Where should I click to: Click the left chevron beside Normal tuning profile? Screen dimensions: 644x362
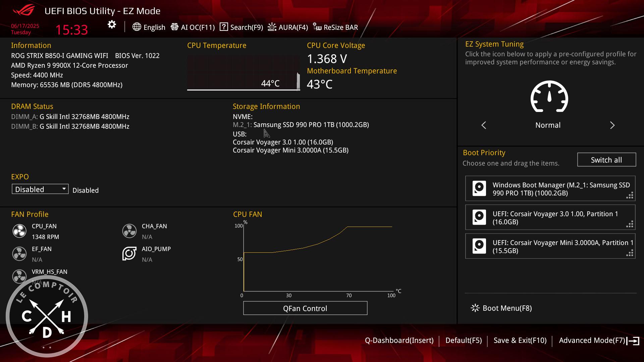click(483, 125)
